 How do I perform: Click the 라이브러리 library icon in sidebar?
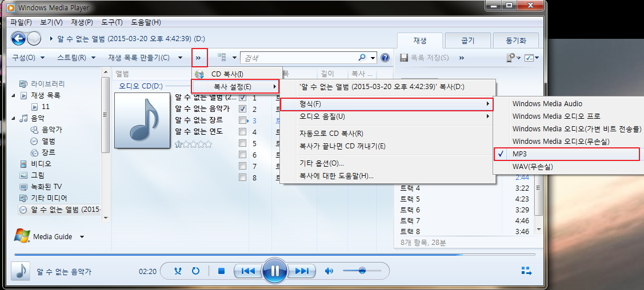23,84
